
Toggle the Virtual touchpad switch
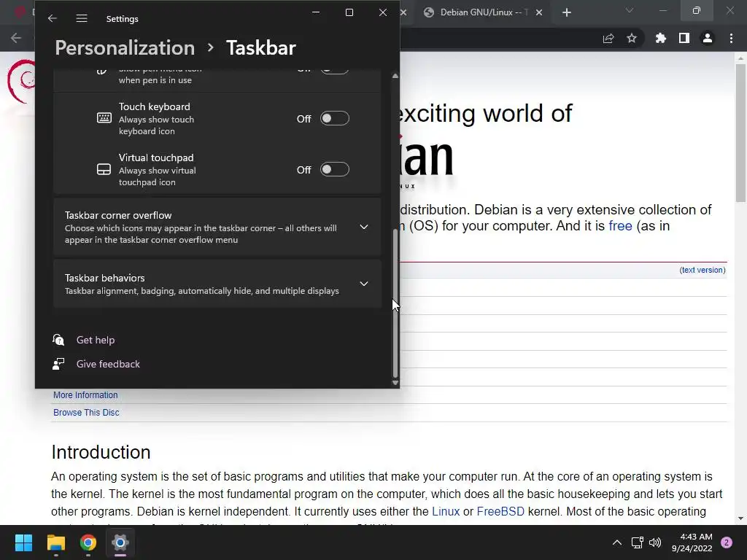(334, 169)
